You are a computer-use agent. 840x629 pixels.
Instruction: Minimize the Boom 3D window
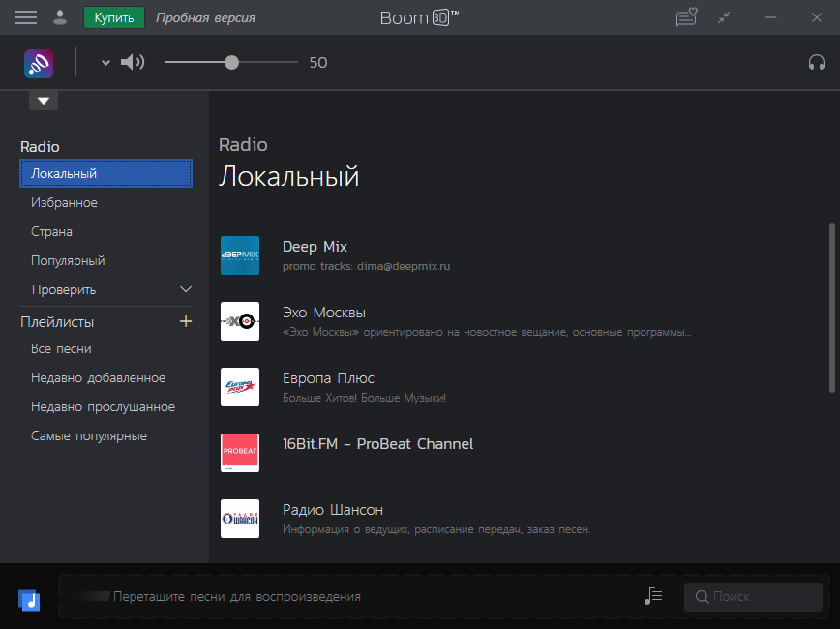[x=770, y=17]
